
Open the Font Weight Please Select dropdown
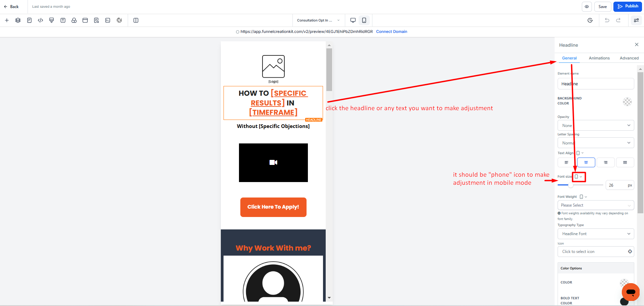(596, 205)
